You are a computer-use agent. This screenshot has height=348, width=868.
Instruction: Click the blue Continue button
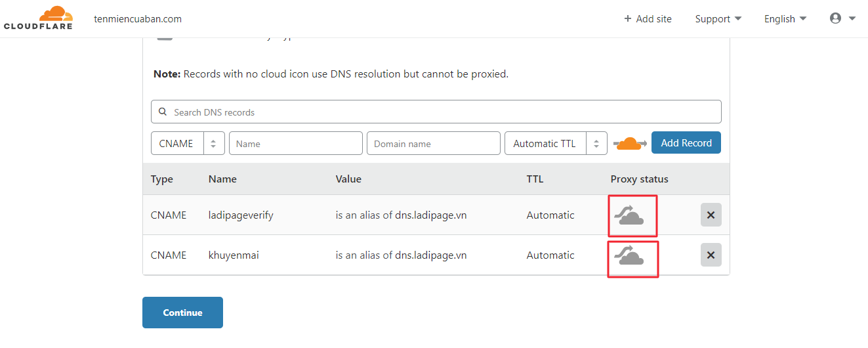(x=182, y=313)
